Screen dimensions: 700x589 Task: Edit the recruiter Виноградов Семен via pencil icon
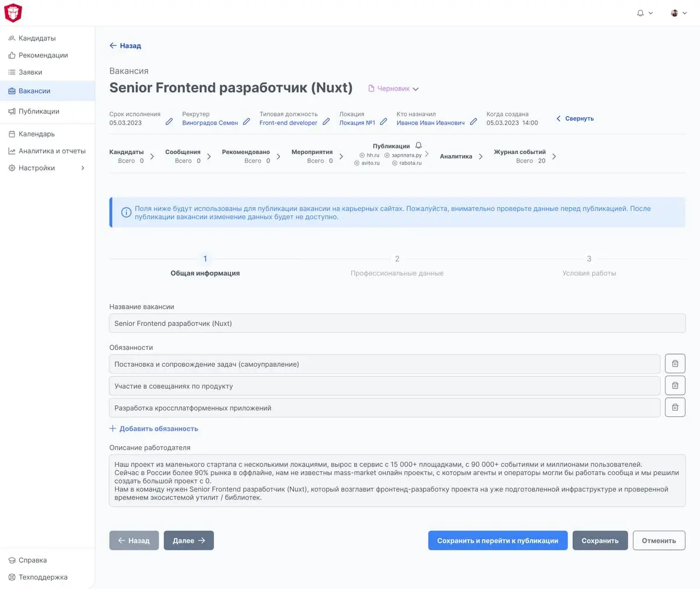tap(247, 122)
